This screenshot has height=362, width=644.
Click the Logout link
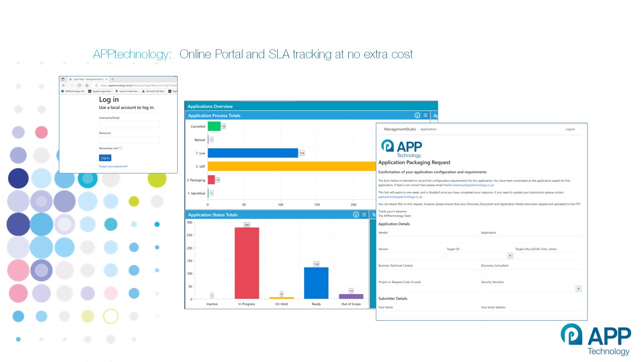tap(570, 129)
